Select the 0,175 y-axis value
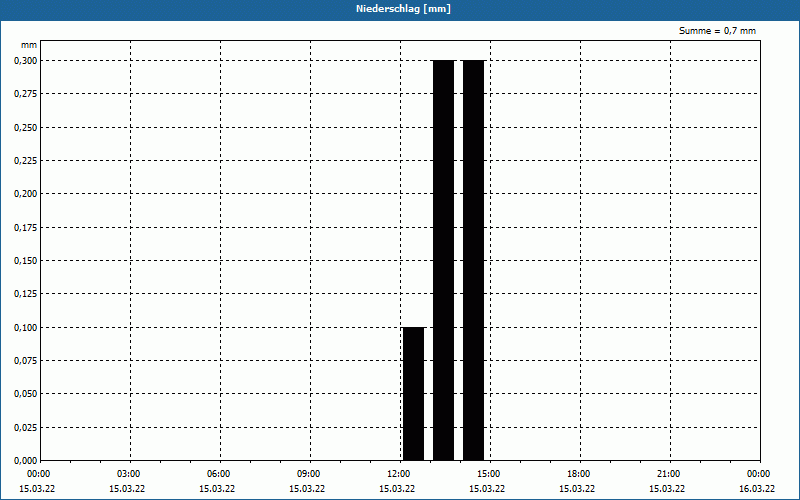The width and height of the screenshot is (800, 500). [x=26, y=228]
